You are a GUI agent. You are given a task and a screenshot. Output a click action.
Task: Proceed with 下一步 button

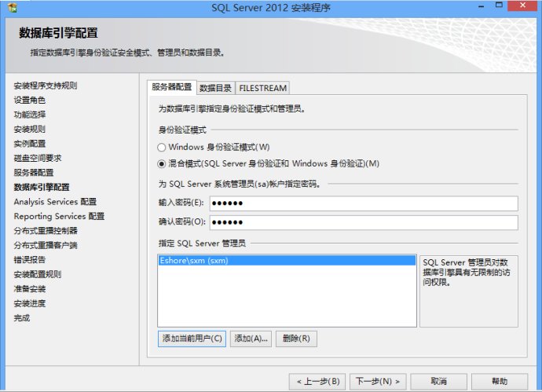pyautogui.click(x=377, y=381)
